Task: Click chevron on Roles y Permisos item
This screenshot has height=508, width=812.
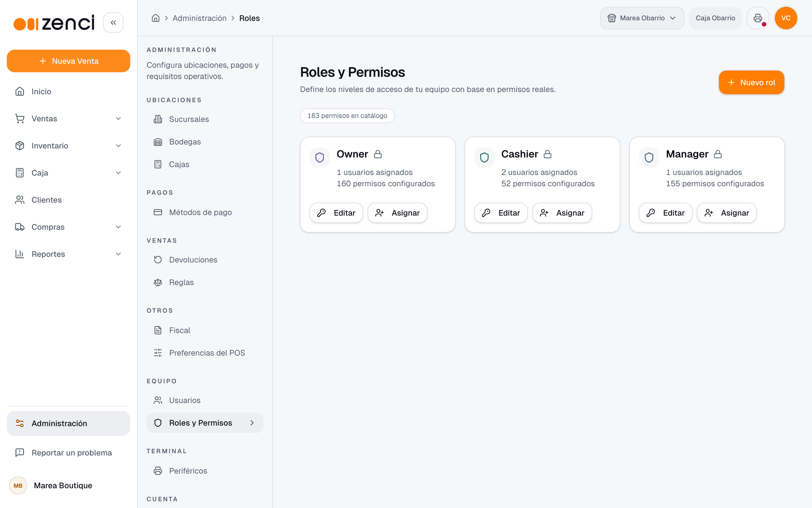Action: click(x=252, y=423)
